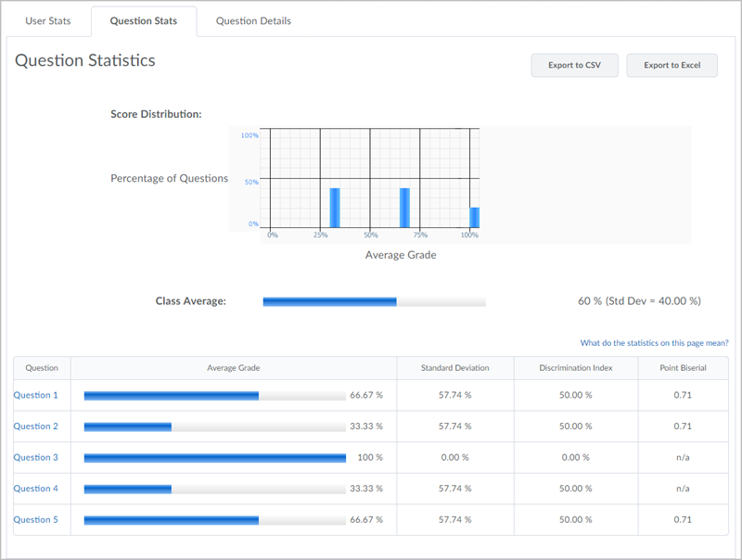742x560 pixels.
Task: Click the Point Biserial column header
Action: pos(683,368)
